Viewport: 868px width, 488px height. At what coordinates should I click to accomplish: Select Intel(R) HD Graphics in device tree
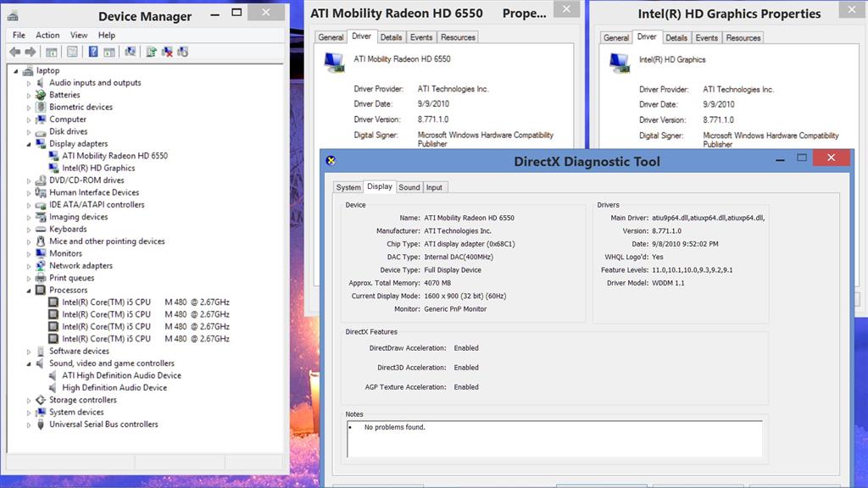pyautogui.click(x=98, y=169)
